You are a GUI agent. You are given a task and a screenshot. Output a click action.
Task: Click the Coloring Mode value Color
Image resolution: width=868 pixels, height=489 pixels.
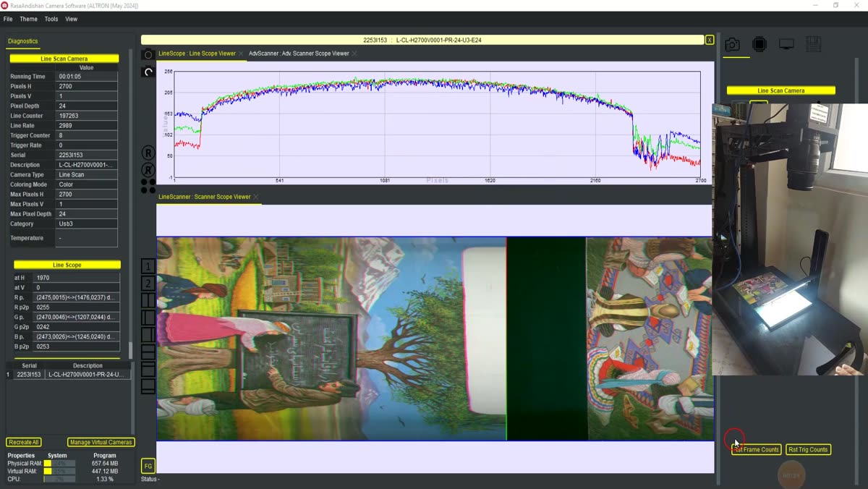(x=87, y=184)
